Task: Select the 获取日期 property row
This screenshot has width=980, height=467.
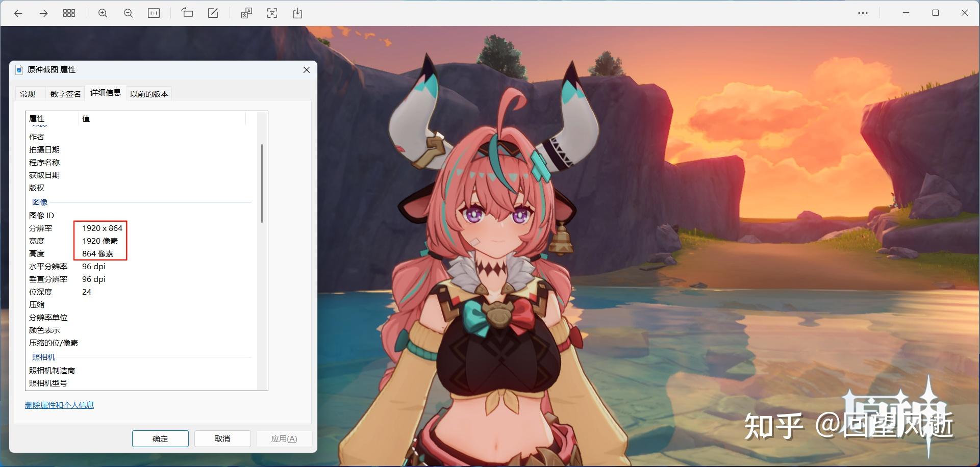Action: pyautogui.click(x=141, y=175)
